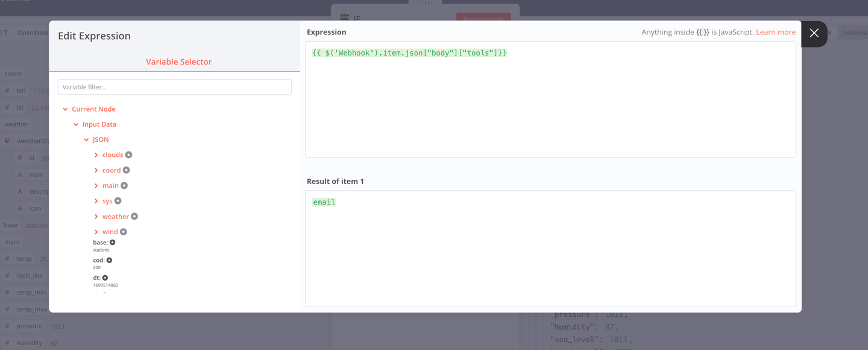Click the 'cod:' variable label
This screenshot has width=868, height=350.
click(x=99, y=261)
